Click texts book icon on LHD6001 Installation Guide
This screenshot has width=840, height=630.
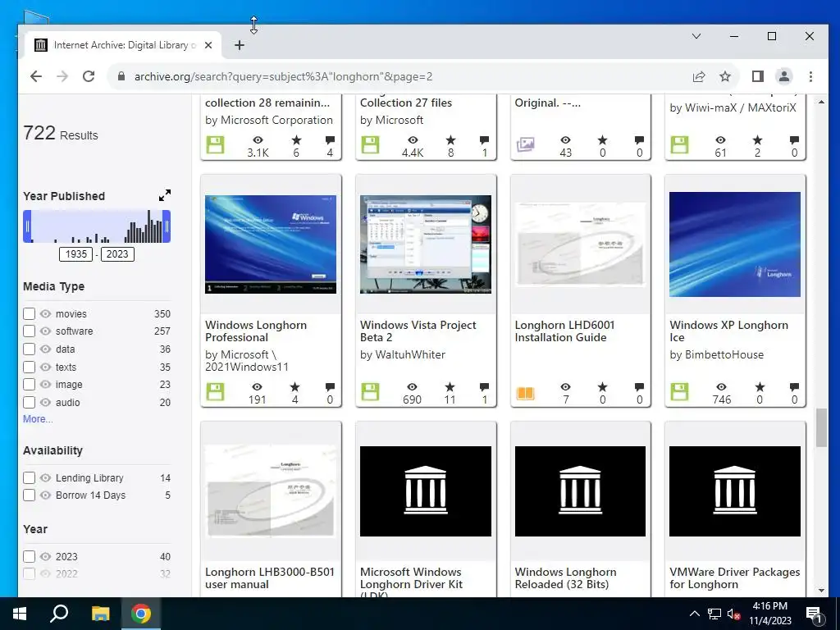pos(525,393)
